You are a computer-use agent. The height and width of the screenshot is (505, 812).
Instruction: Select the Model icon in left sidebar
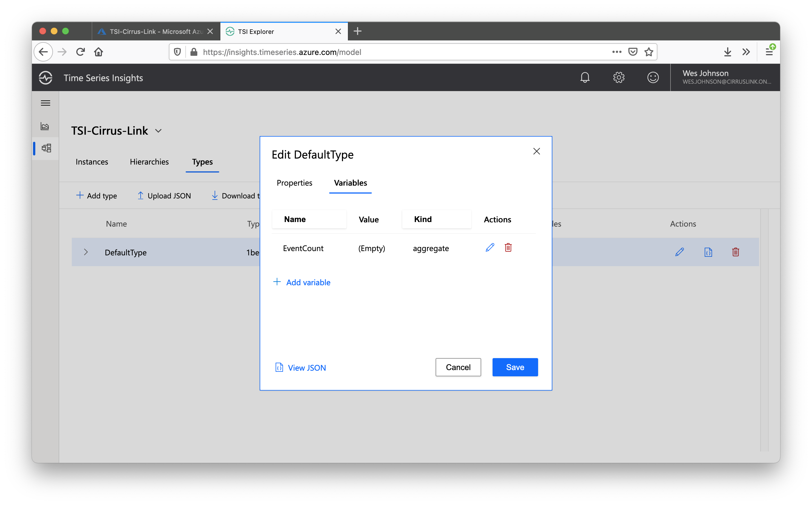(x=46, y=148)
